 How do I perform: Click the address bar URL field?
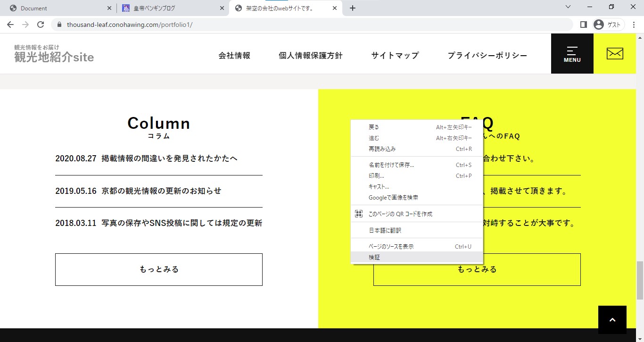pyautogui.click(x=311, y=25)
